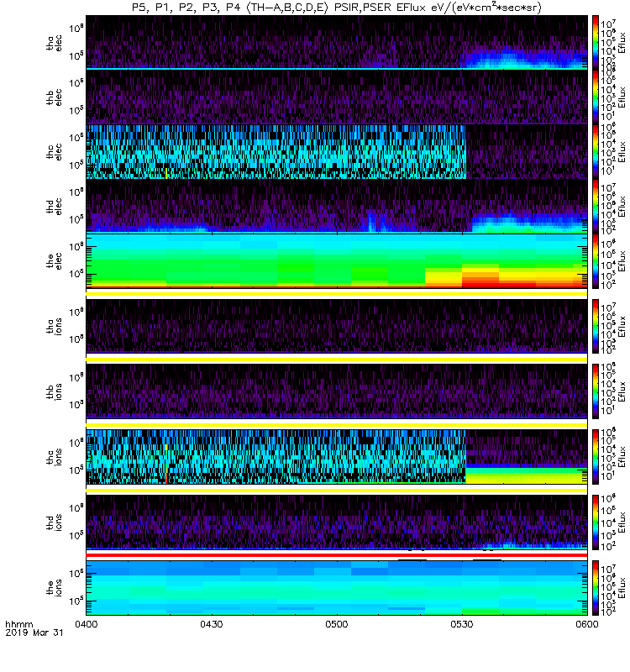Select the thc elec spectrogram panel
Screen dimensions: 630x672
(337, 151)
